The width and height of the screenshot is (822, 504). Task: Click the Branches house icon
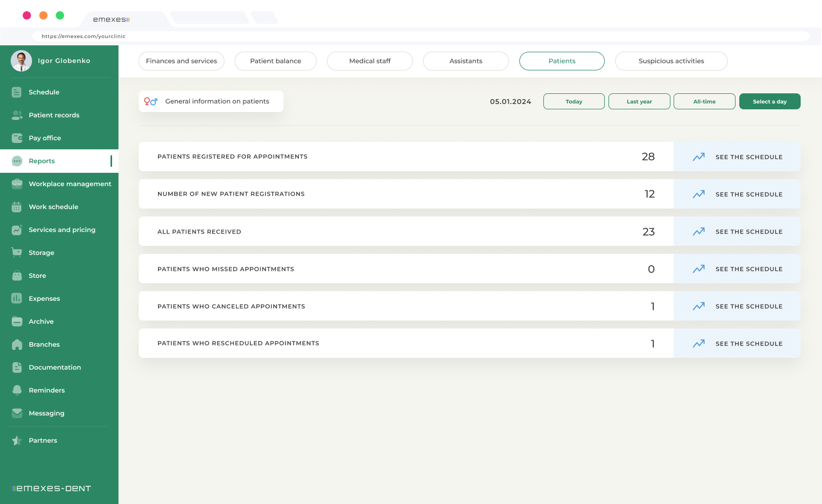coord(17,345)
